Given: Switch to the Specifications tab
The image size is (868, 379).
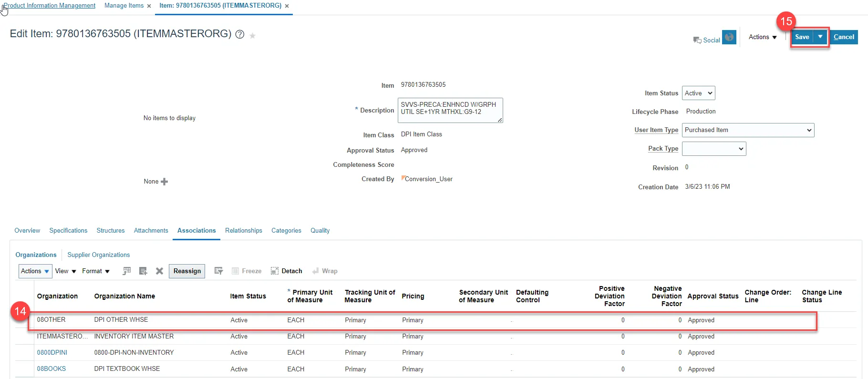Looking at the screenshot, I should pyautogui.click(x=68, y=231).
